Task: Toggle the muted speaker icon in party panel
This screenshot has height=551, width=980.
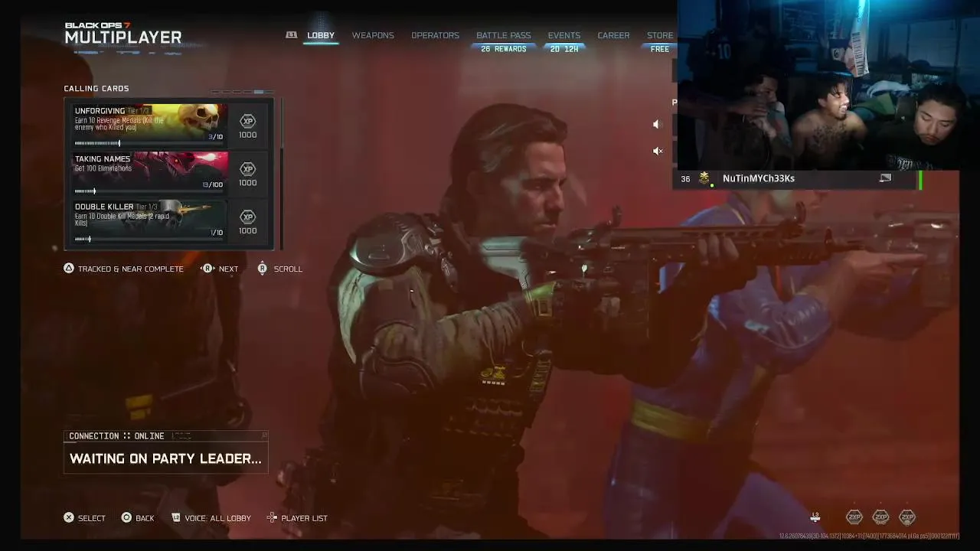Action: coord(657,151)
